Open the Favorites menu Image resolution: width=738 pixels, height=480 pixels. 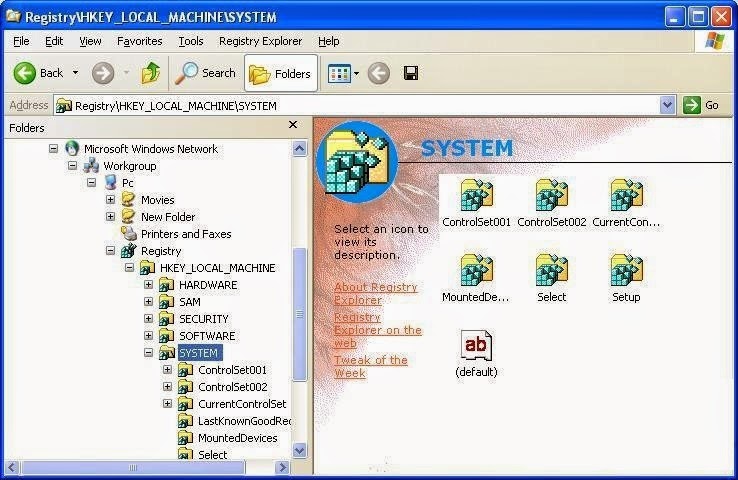[139, 41]
